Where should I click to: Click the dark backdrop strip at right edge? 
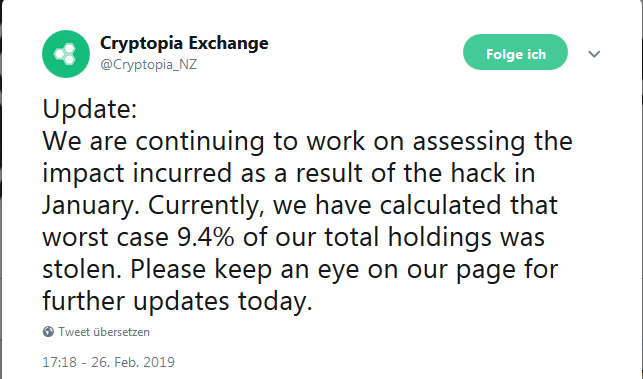(x=641, y=190)
